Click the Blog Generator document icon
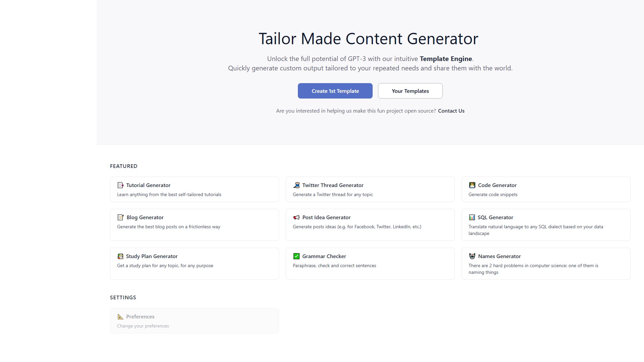This screenshot has width=644, height=362. (121, 217)
